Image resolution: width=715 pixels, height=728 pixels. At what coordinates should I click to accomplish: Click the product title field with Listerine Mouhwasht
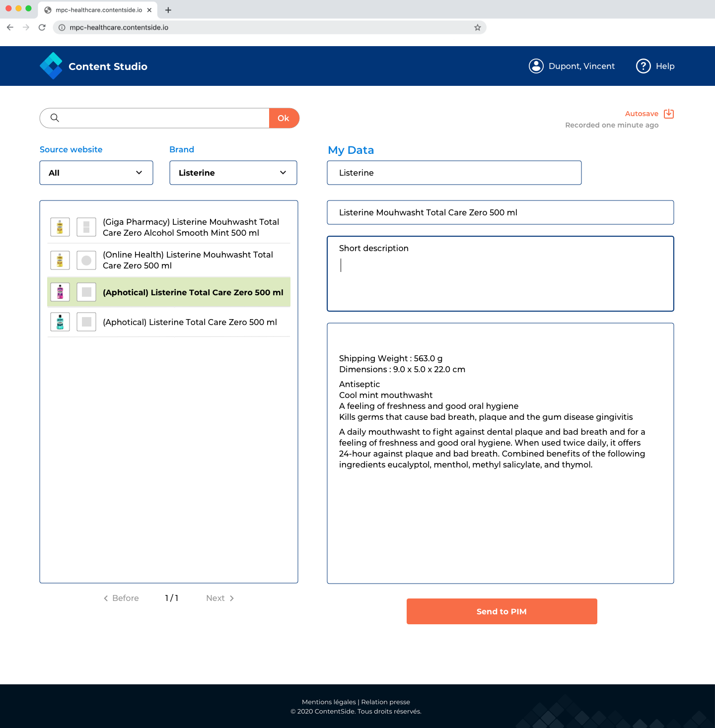[500, 212]
